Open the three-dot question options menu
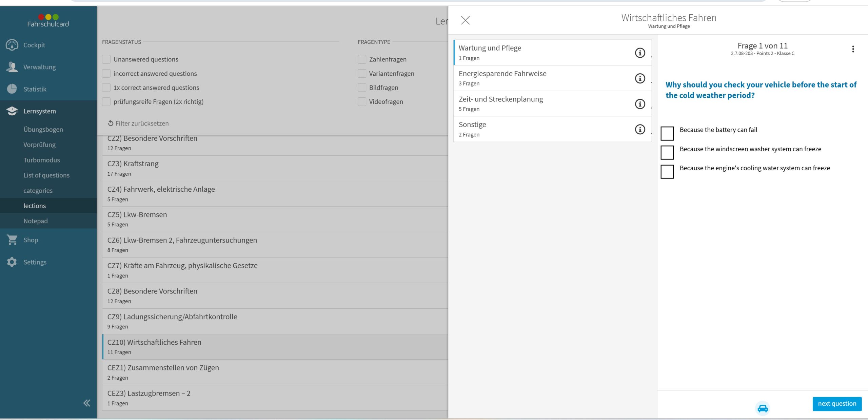 coord(853,49)
